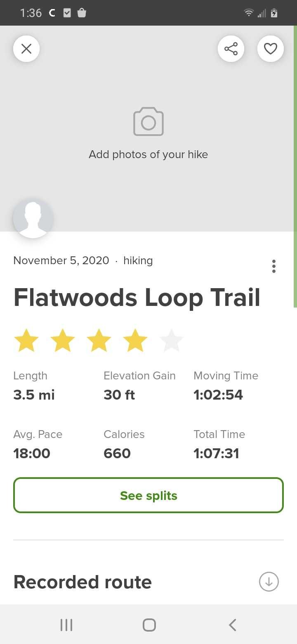297x644 pixels.
Task: Open Android recent apps
Action: pyautogui.click(x=66, y=625)
